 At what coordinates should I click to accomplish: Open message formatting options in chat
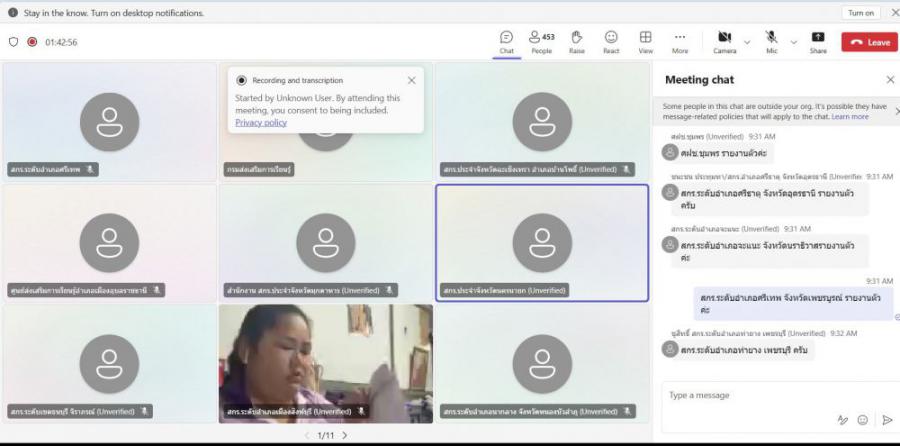[x=842, y=420]
